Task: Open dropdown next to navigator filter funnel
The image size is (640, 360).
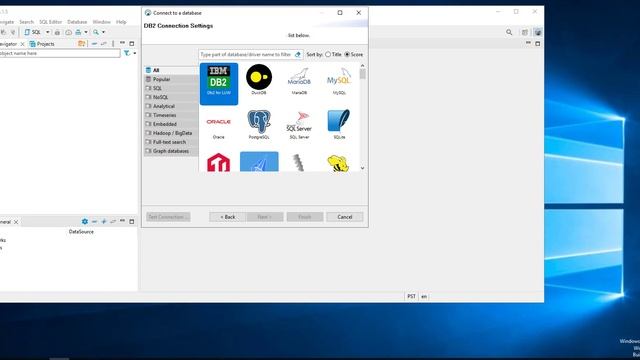Action: [x=134, y=53]
